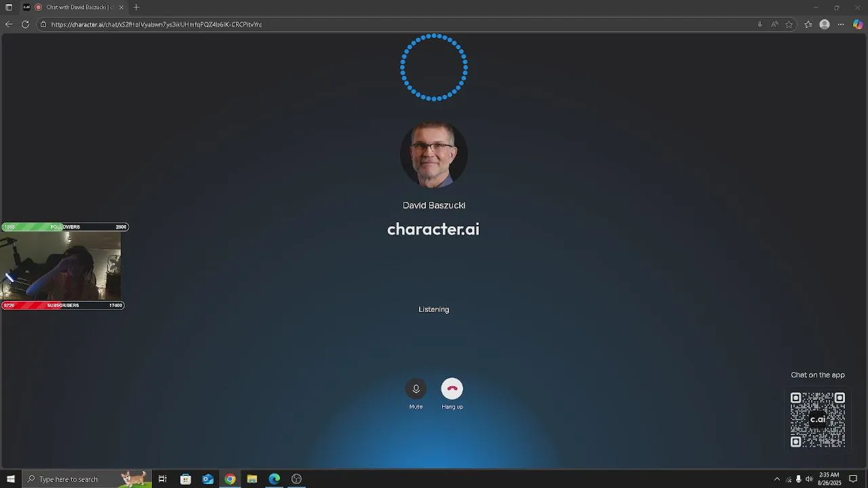This screenshot has width=868, height=488.
Task: View site information lock icon
Action: (43, 24)
